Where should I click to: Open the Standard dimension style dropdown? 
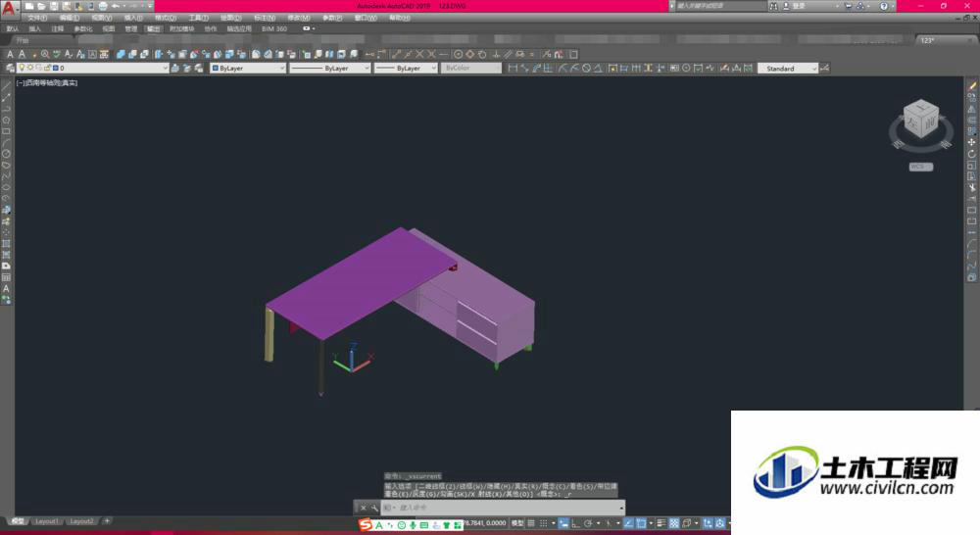point(788,69)
